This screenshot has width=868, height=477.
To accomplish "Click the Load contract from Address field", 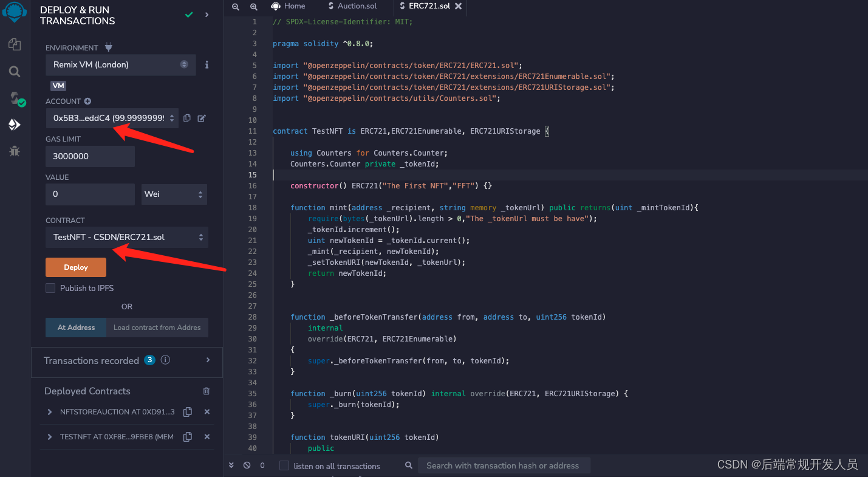I will [157, 328].
